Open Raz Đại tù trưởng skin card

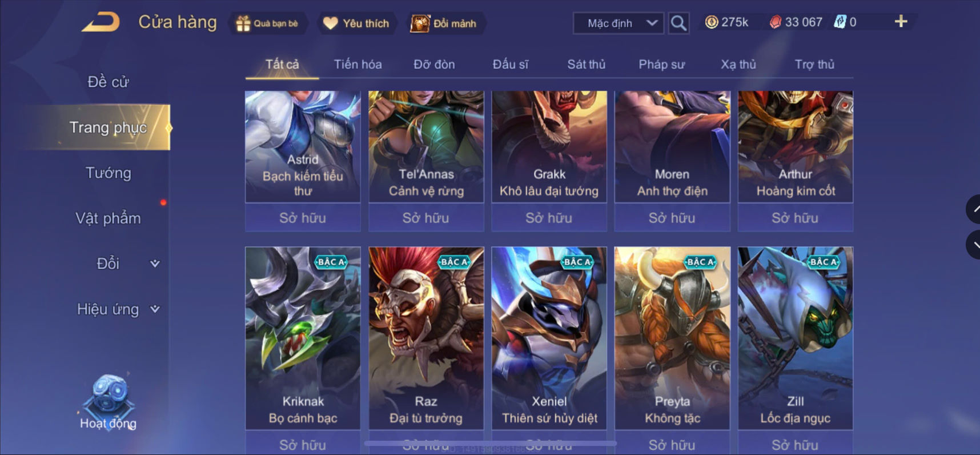[x=426, y=338]
